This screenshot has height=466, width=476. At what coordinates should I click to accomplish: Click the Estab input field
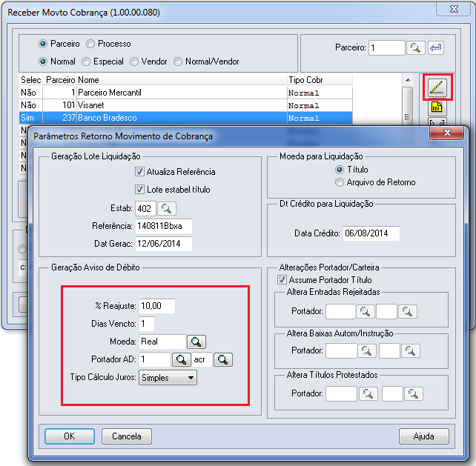[x=146, y=208]
